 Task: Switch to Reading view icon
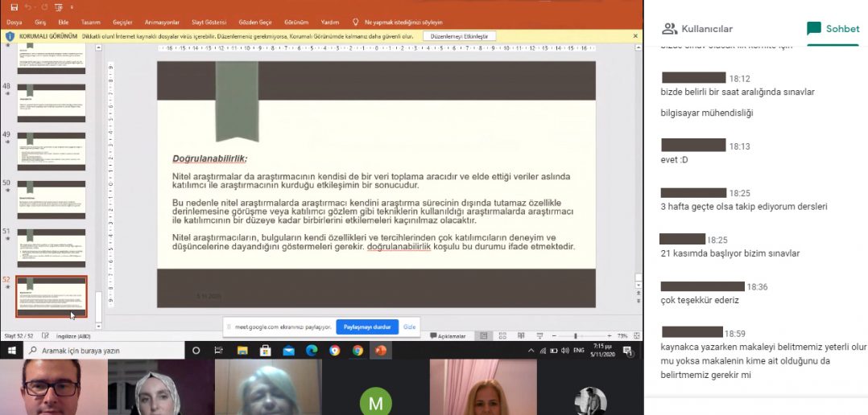(x=521, y=336)
